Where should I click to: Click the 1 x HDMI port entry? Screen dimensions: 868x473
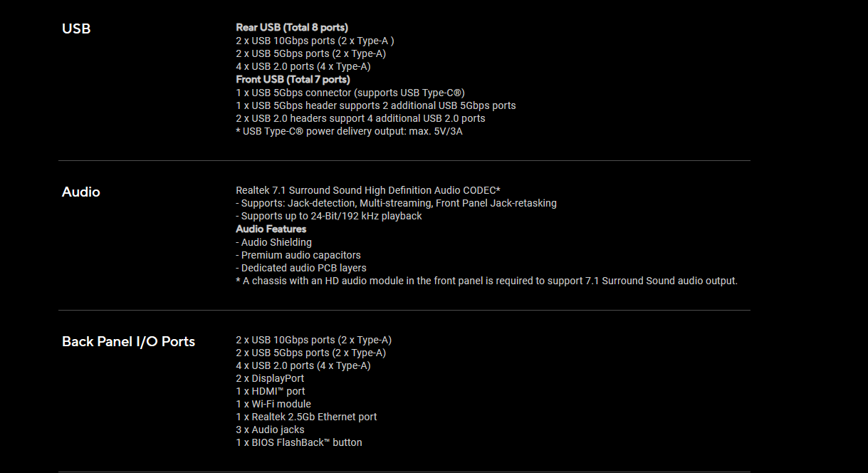(x=271, y=391)
